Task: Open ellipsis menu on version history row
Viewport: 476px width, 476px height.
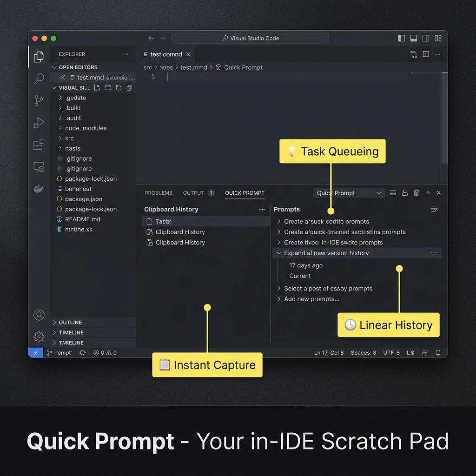Action: point(434,252)
